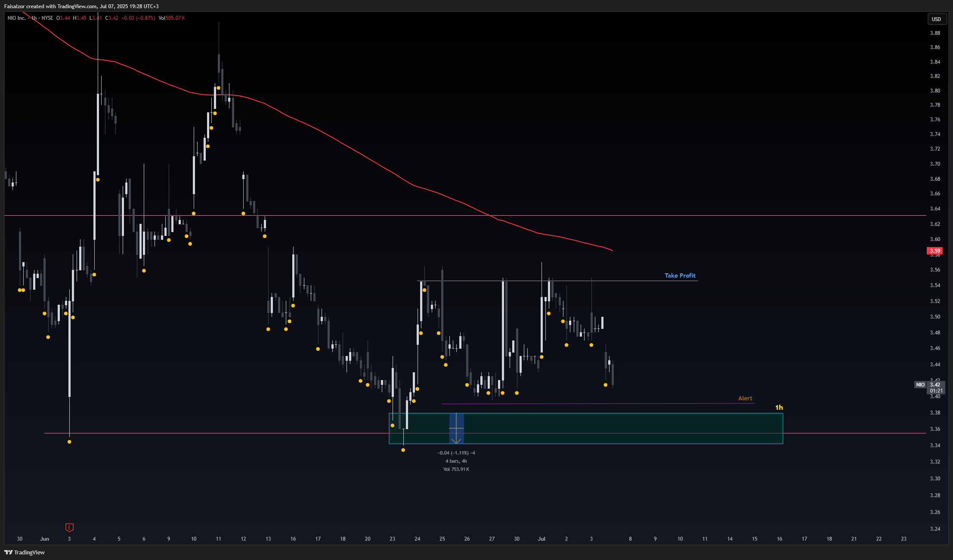Click the '4 bars, 4h' measurement text
The width and height of the screenshot is (953, 560).
pos(456,461)
